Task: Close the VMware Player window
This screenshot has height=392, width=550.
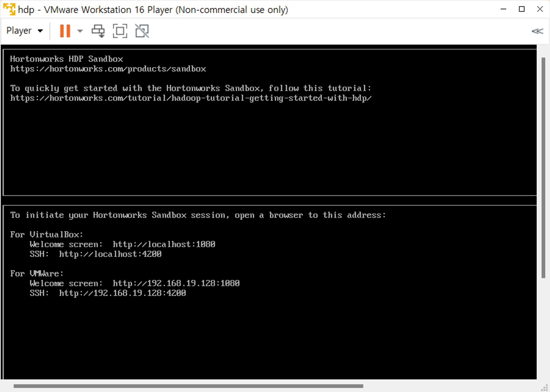Action: (540, 9)
